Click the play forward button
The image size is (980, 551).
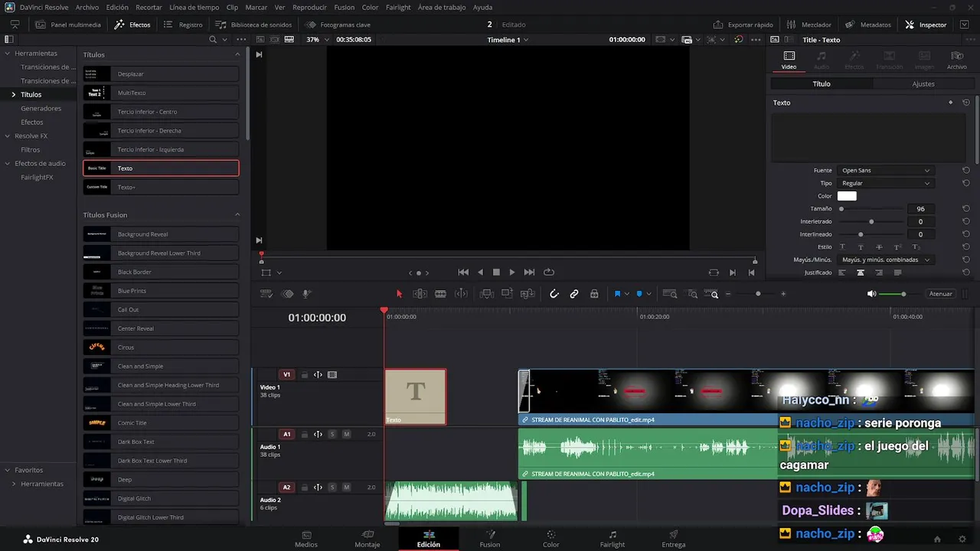[512, 272]
